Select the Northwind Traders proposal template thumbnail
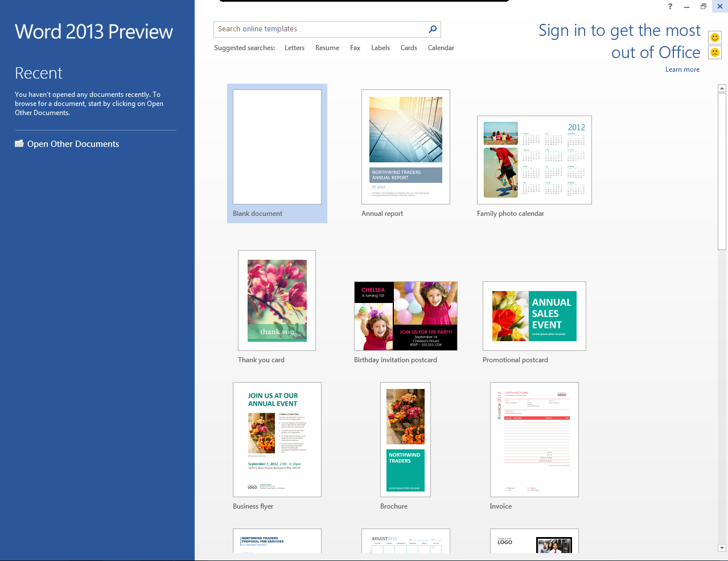The width and height of the screenshot is (728, 561). (277, 541)
